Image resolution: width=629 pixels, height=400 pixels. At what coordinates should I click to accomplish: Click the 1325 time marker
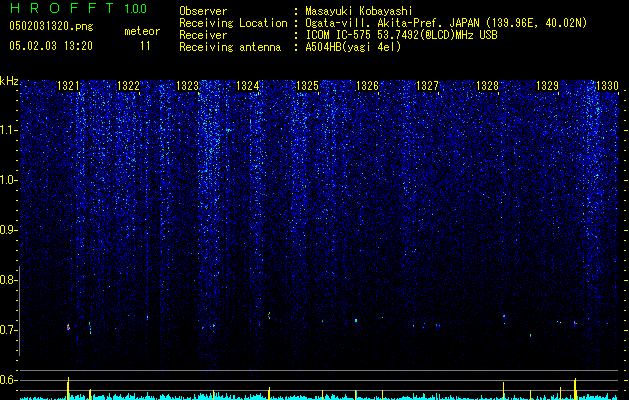307,86
